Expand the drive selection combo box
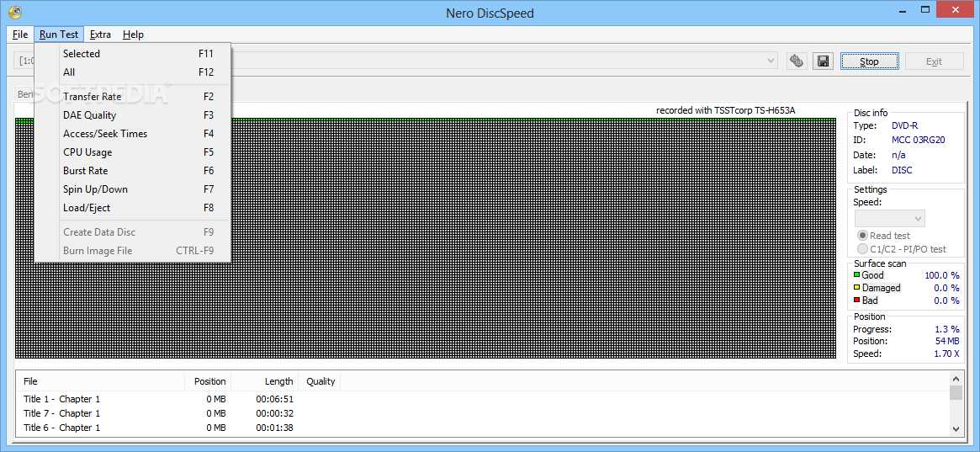The height and width of the screenshot is (452, 980). coord(772,61)
